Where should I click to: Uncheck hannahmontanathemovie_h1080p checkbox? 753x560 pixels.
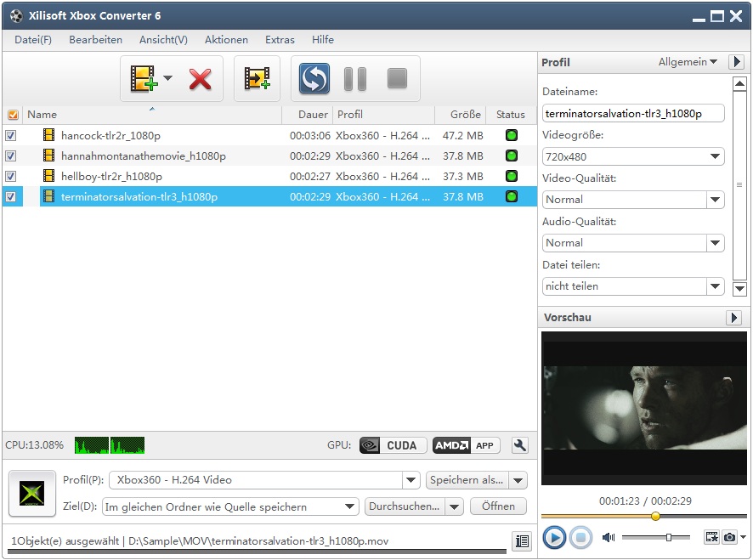[x=10, y=156]
